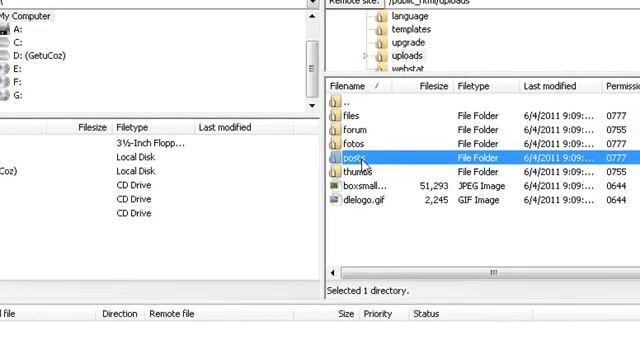Click the A: floppy drive icon
Image resolution: width=640 pixels, height=360 pixels.
click(4, 29)
